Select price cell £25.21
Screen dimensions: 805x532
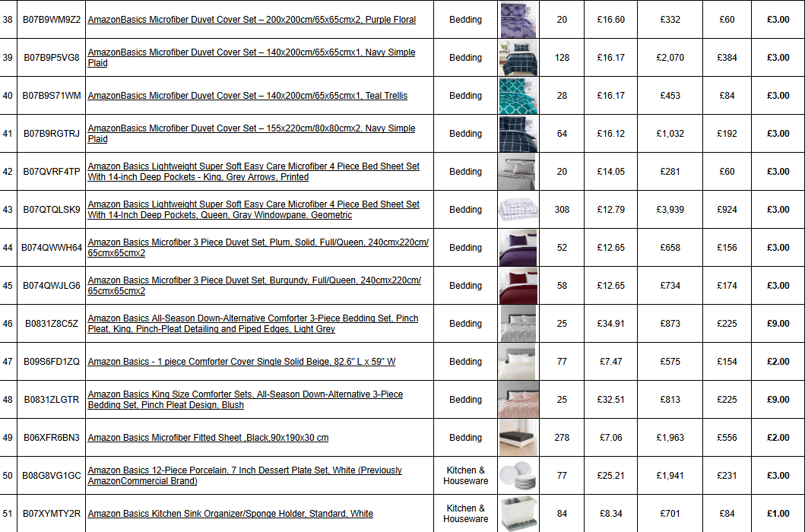(611, 476)
